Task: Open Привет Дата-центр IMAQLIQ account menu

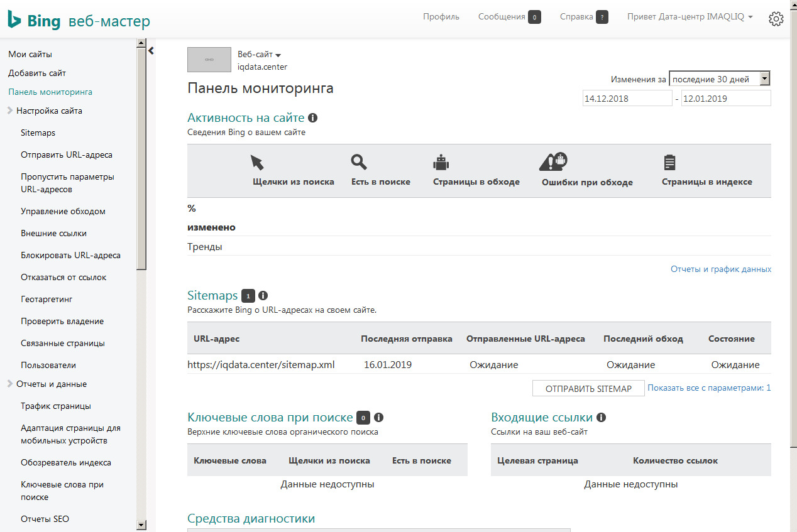Action: pyautogui.click(x=690, y=17)
